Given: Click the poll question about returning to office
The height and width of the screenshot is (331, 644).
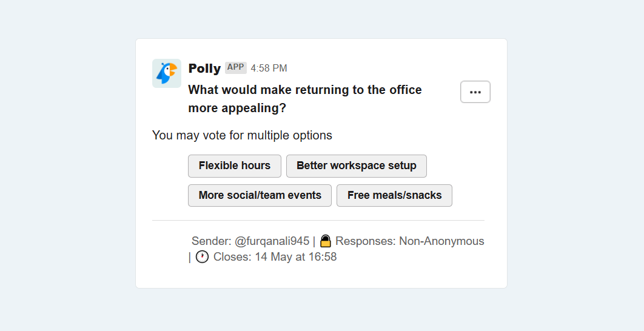Looking at the screenshot, I should pyautogui.click(x=305, y=99).
